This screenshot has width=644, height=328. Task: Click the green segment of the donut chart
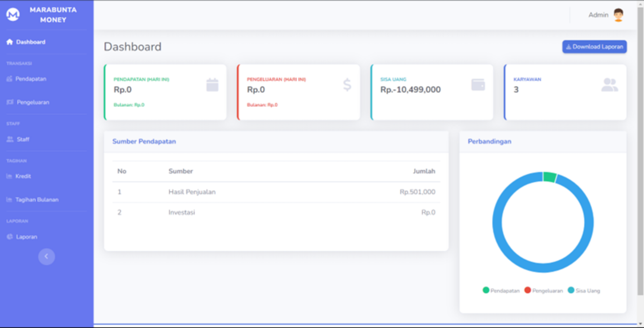click(550, 177)
